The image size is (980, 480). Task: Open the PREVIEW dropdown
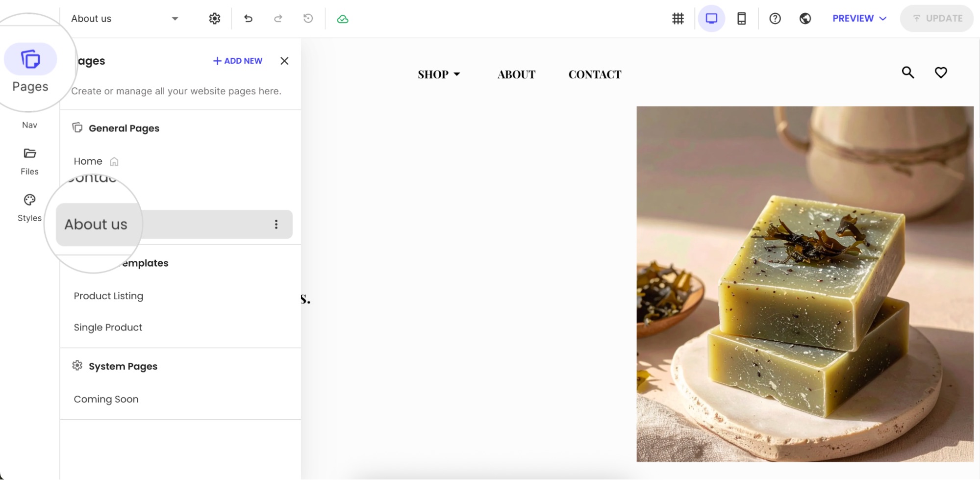(x=859, y=19)
